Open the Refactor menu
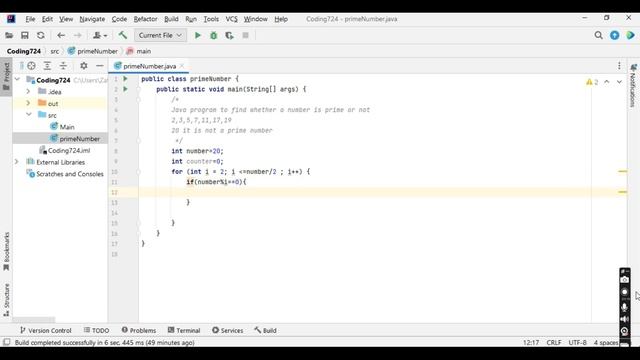The width and height of the screenshot is (640, 360). [145, 19]
